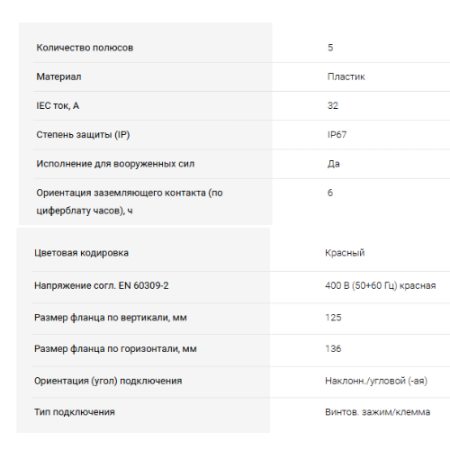Screen dimensions: 450x450
Task: Select 'Напряжение согл. EN 60309-2' label
Action: 101,286
